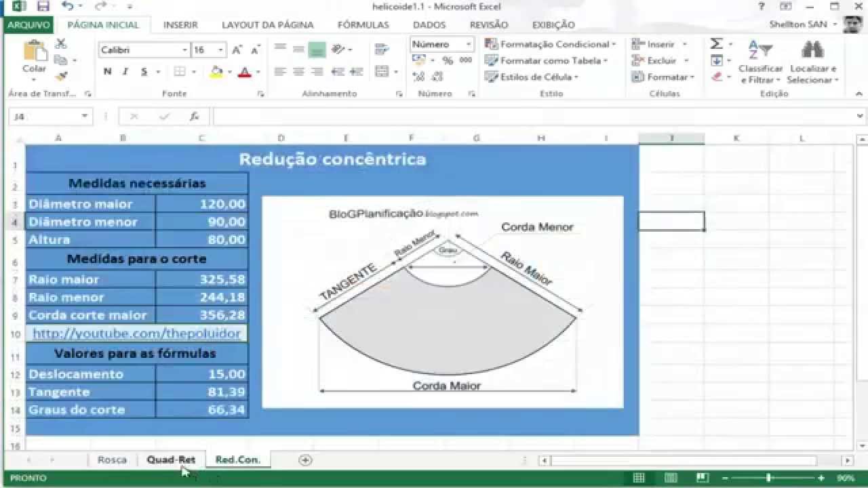Open the Calibri font name dropdown
The image size is (868, 488).
pyautogui.click(x=184, y=50)
